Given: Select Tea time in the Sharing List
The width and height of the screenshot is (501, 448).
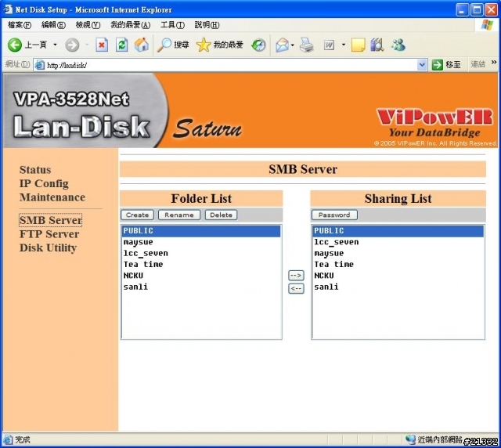Looking at the screenshot, I should pyautogui.click(x=398, y=265).
